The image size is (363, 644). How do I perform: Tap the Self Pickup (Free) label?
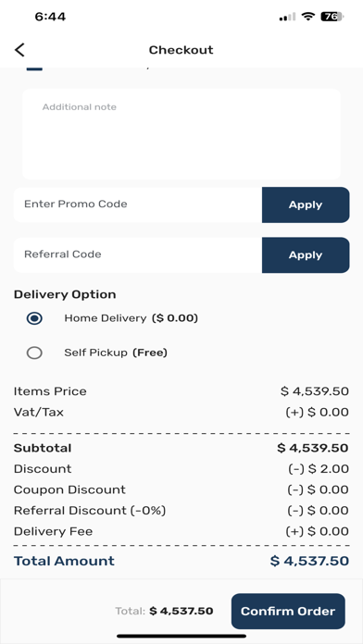tap(116, 353)
